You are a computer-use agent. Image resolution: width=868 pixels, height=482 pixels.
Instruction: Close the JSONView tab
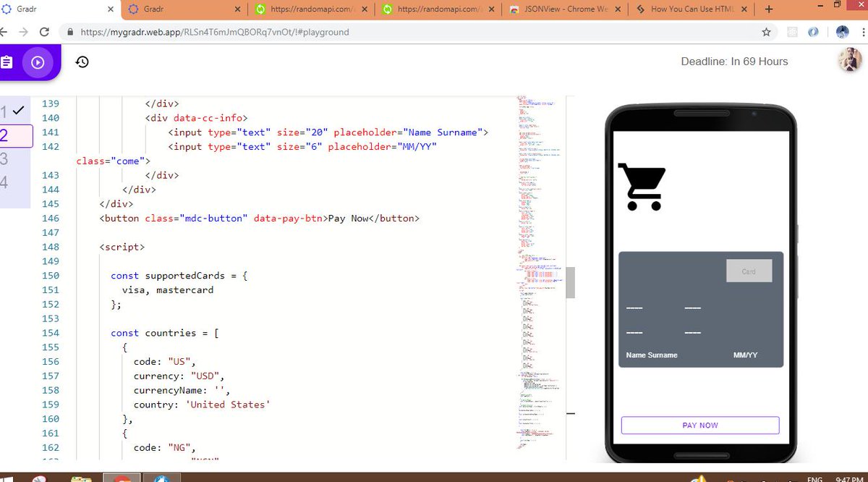tap(619, 9)
